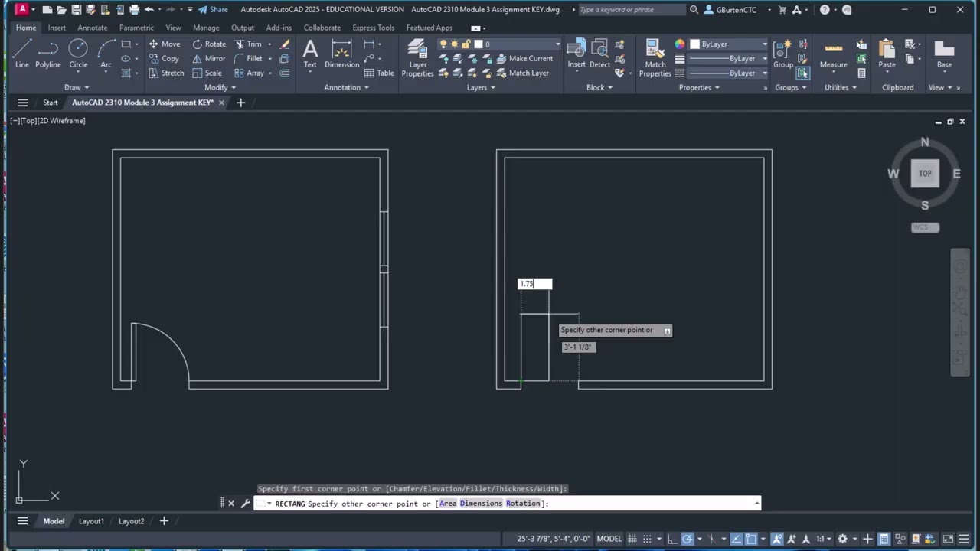
Task: Click Match Layer button
Action: pyautogui.click(x=522, y=73)
